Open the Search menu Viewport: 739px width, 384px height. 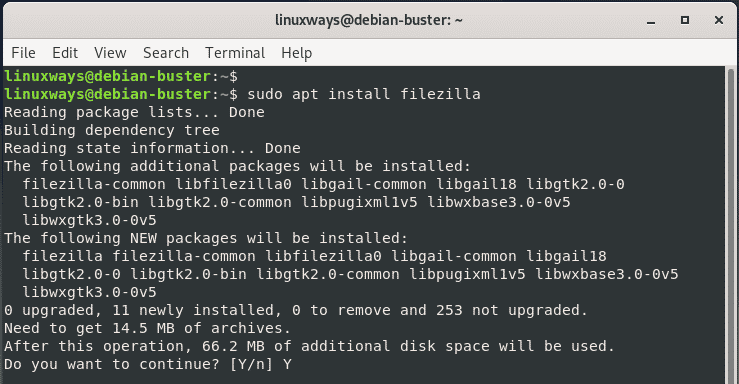(x=166, y=53)
